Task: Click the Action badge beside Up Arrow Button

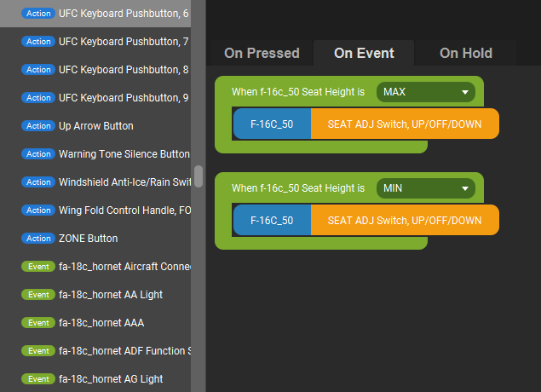Action: 38,126
